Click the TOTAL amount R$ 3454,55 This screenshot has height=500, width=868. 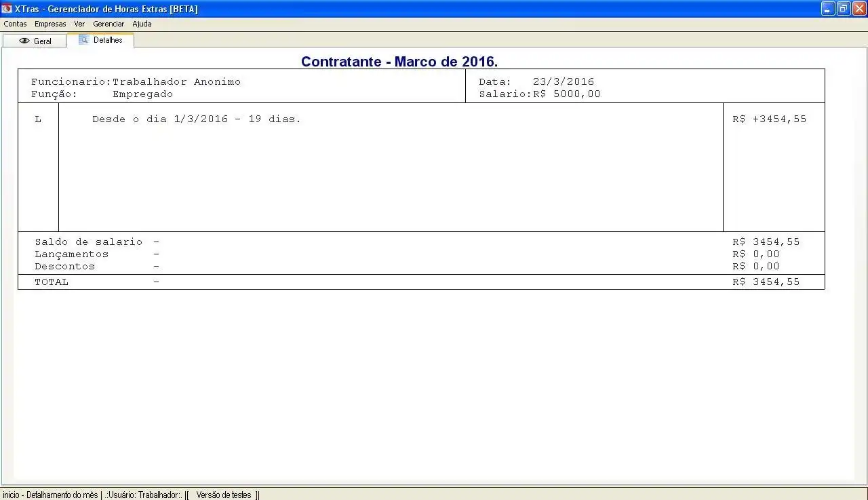pos(766,282)
